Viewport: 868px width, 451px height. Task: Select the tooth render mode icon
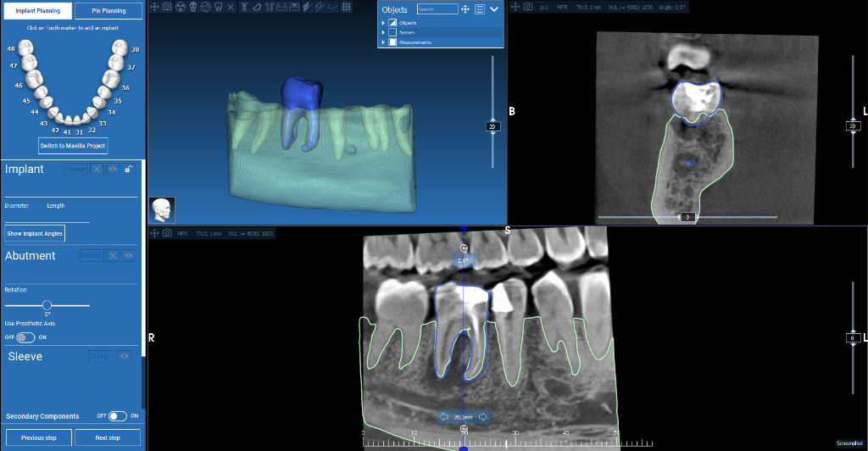(x=218, y=7)
